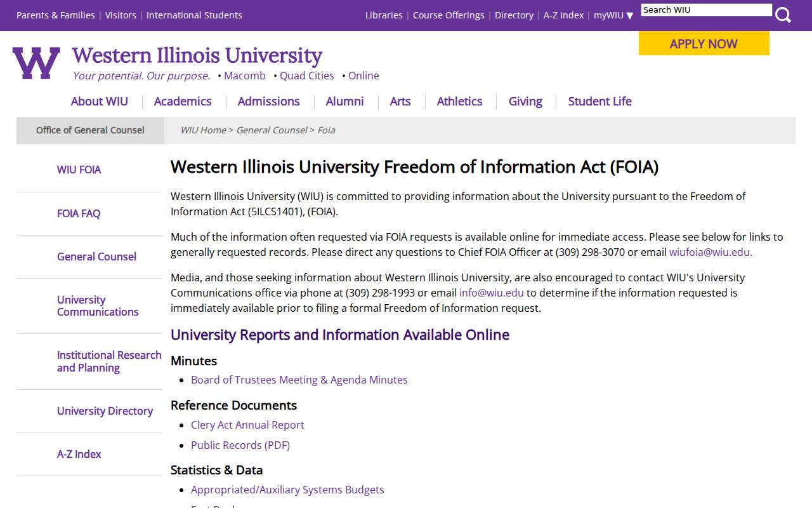Screen dimensions: 812x508
Task: Open Parents & Families link
Action: (x=56, y=15)
